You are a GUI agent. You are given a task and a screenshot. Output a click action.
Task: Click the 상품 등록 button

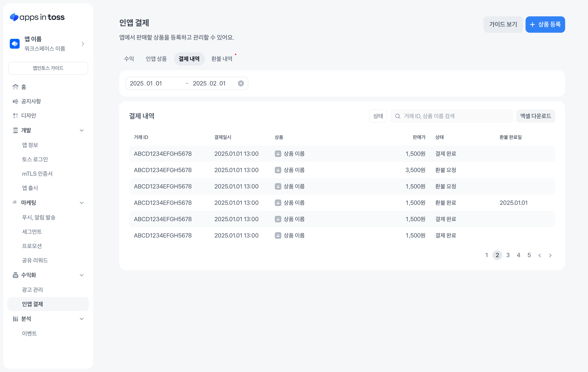click(x=545, y=24)
